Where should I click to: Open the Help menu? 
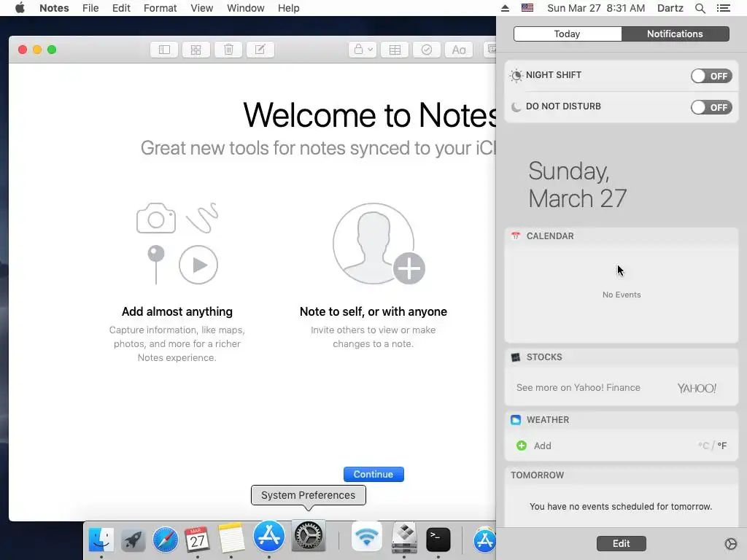click(x=289, y=8)
